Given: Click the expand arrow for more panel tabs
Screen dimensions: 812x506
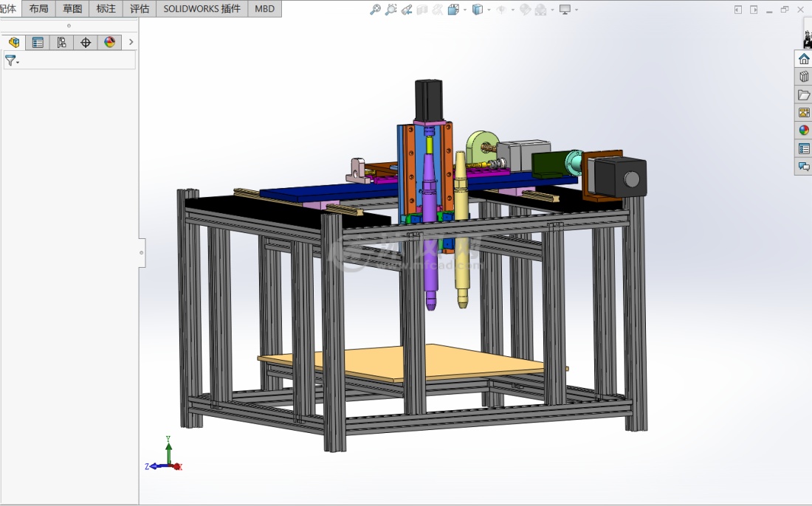Looking at the screenshot, I should 131,42.
